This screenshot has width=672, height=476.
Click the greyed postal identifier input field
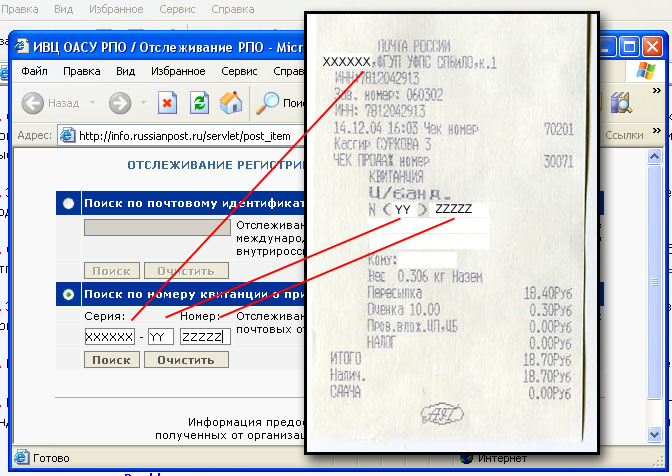click(x=157, y=228)
